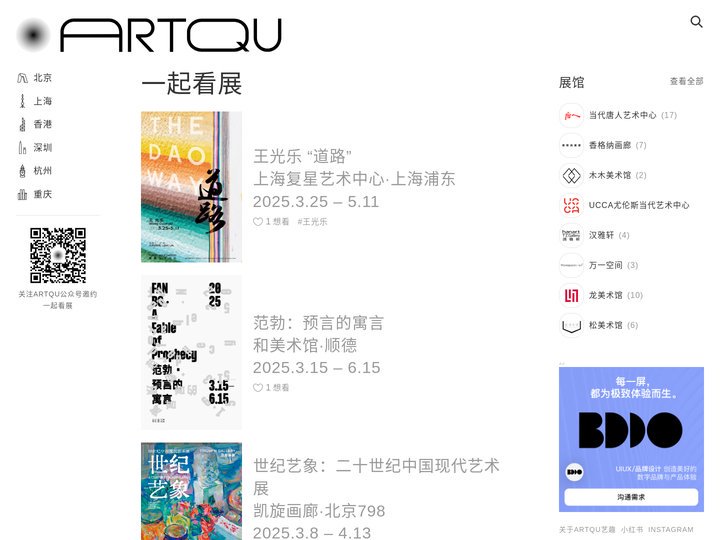Click the 一起看展 page heading
This screenshot has height=540, width=720.
click(192, 84)
